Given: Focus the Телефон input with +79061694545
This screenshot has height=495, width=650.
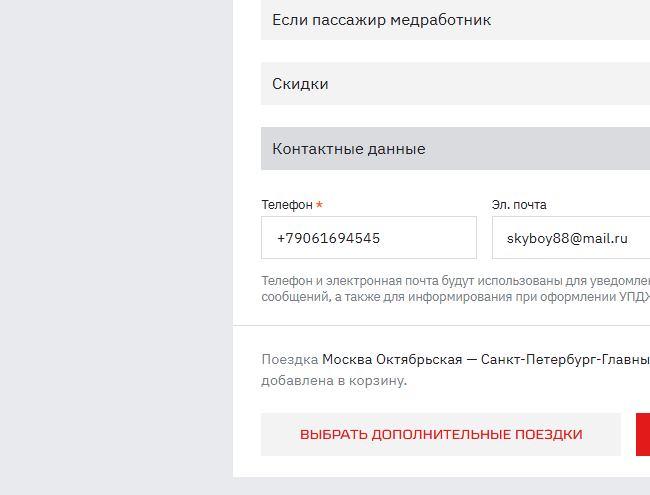Looking at the screenshot, I should pyautogui.click(x=368, y=238).
